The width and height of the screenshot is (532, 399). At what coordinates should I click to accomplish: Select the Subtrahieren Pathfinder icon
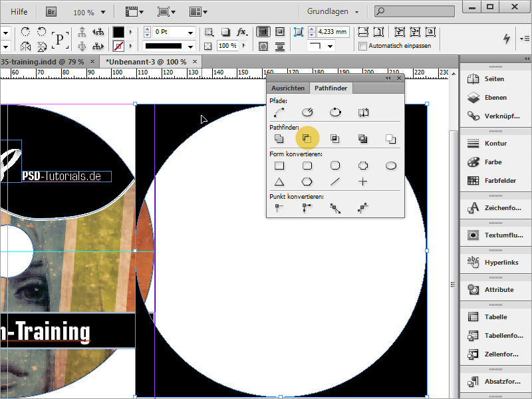tap(307, 138)
